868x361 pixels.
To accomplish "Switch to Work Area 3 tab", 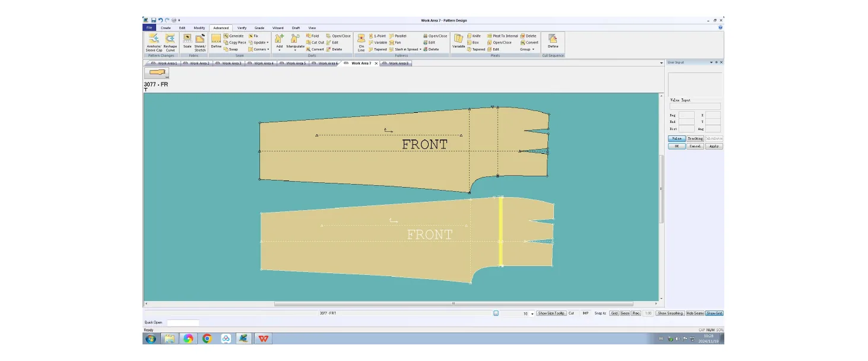I will [x=229, y=63].
